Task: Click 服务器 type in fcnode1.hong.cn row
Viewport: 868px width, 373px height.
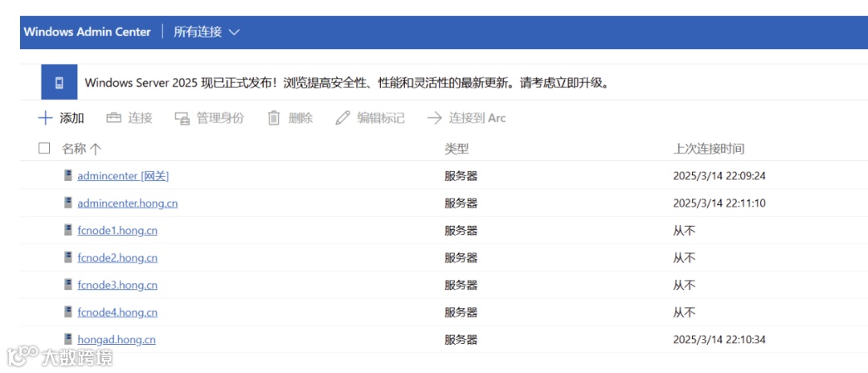Action: pos(461,230)
